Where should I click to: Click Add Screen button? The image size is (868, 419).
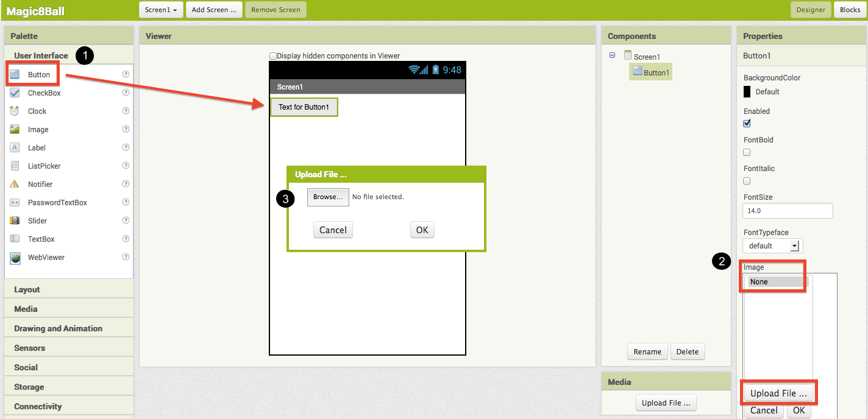[x=214, y=10]
